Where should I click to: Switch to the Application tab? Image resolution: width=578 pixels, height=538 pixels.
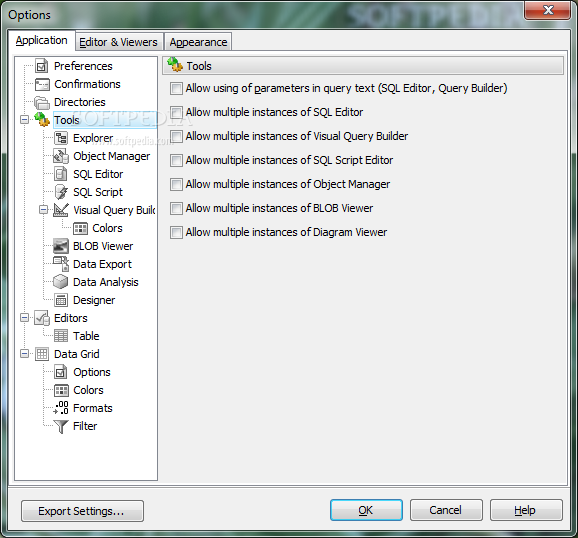coord(41,40)
